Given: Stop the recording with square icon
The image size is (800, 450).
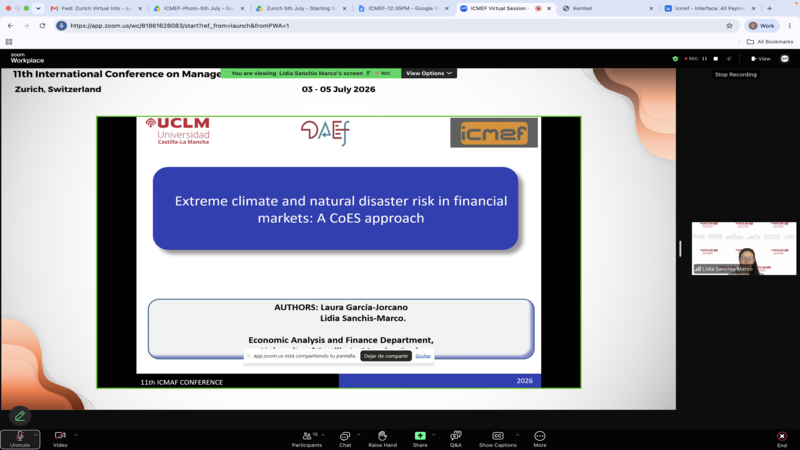Looking at the screenshot, I should point(716,59).
